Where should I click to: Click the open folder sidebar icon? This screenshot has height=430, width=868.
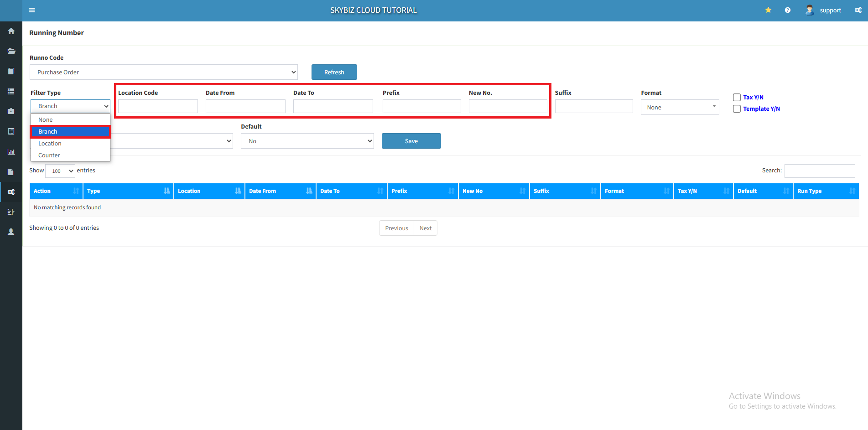point(11,51)
